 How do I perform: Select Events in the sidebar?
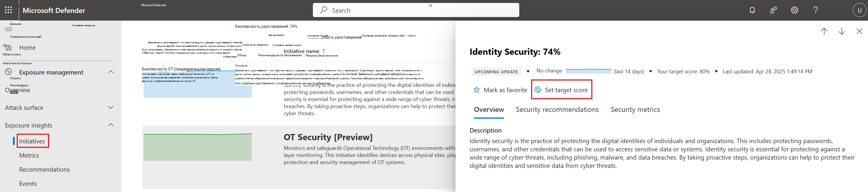(28, 183)
